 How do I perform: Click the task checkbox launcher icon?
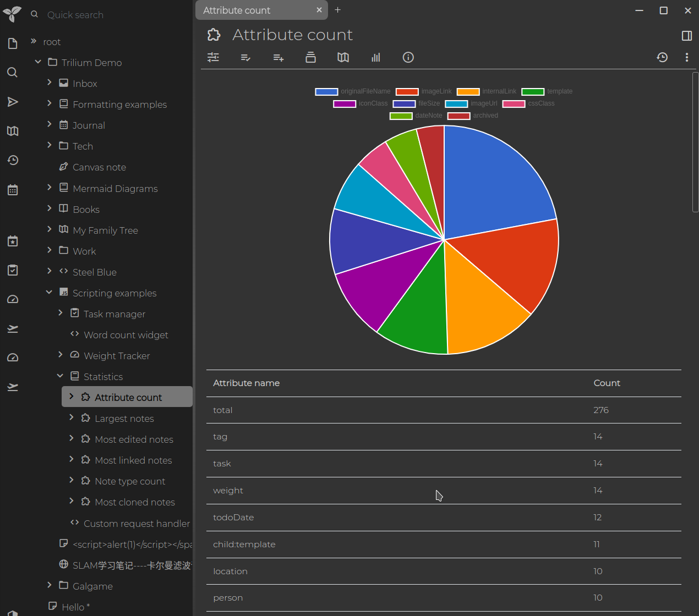[13, 270]
